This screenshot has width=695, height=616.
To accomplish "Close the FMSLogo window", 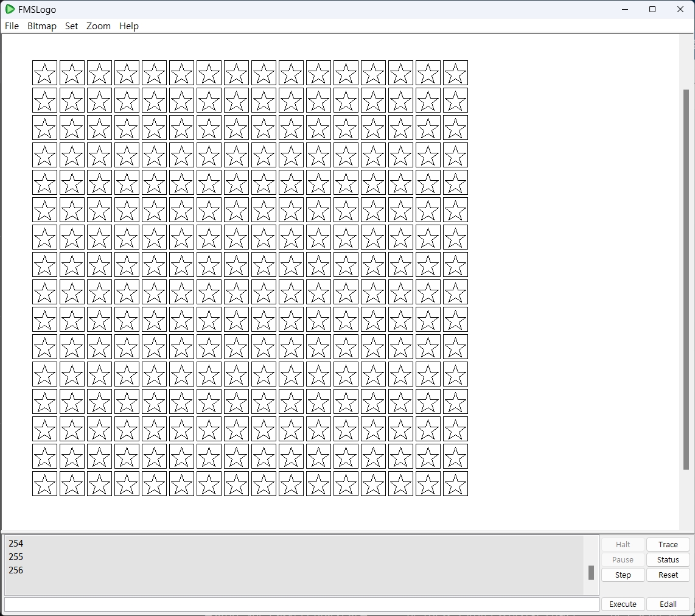I will pyautogui.click(x=680, y=9).
